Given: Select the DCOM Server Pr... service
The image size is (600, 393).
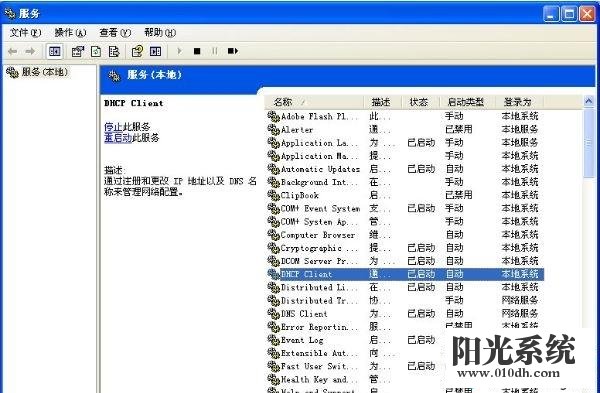Looking at the screenshot, I should (404, 261).
